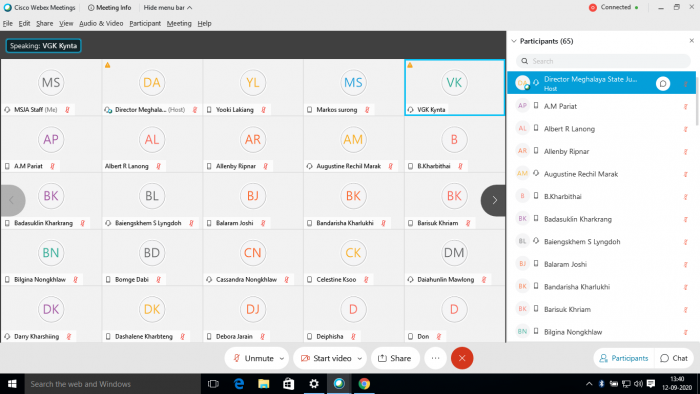This screenshot has height=394, width=700.
Task: Select Badasuklin Kharkrang in participant list
Action: tap(601, 219)
